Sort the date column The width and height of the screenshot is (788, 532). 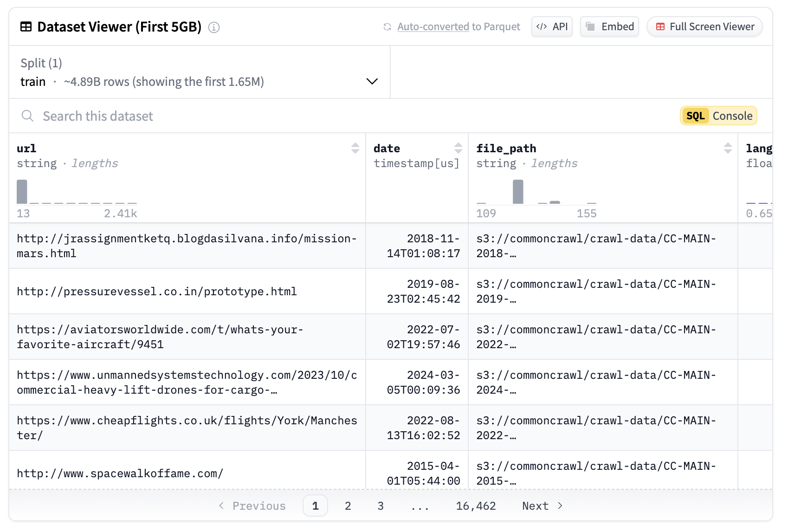(x=458, y=148)
